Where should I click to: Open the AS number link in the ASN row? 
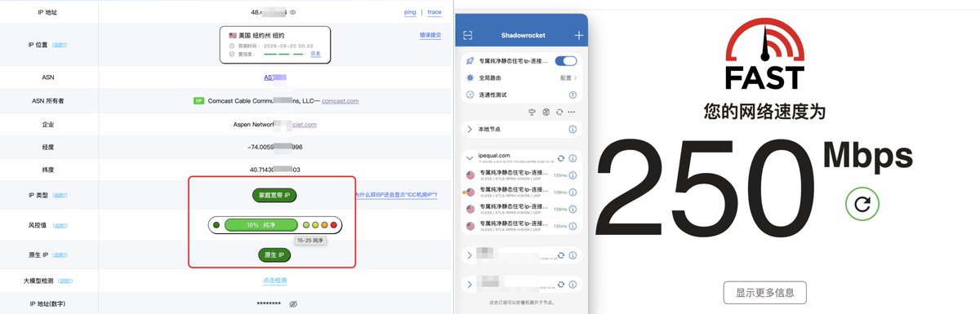pos(275,77)
